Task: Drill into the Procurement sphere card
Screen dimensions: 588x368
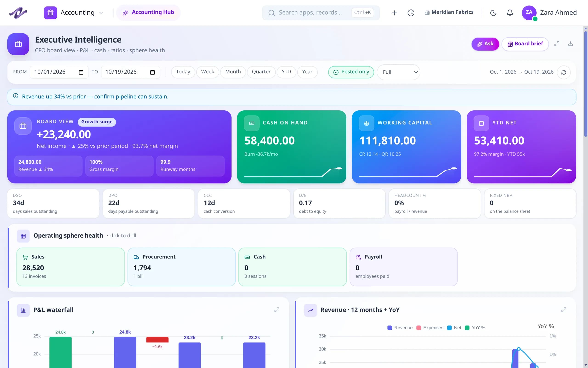Action: pyautogui.click(x=181, y=267)
